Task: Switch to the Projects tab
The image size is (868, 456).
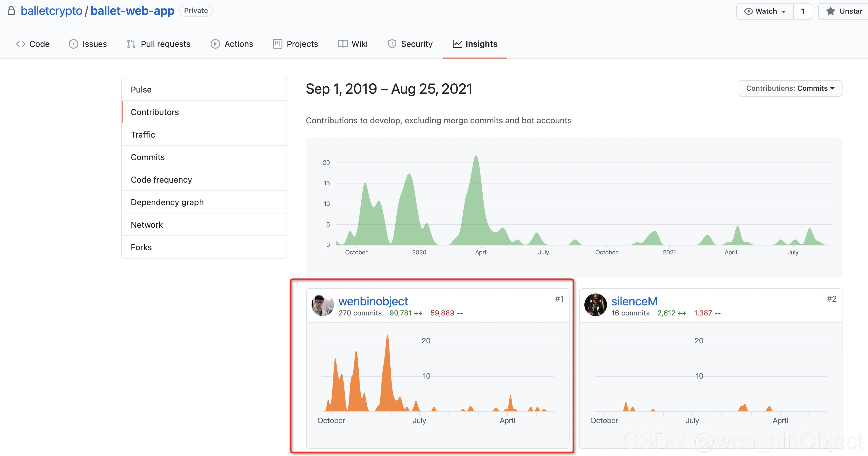Action: tap(295, 44)
